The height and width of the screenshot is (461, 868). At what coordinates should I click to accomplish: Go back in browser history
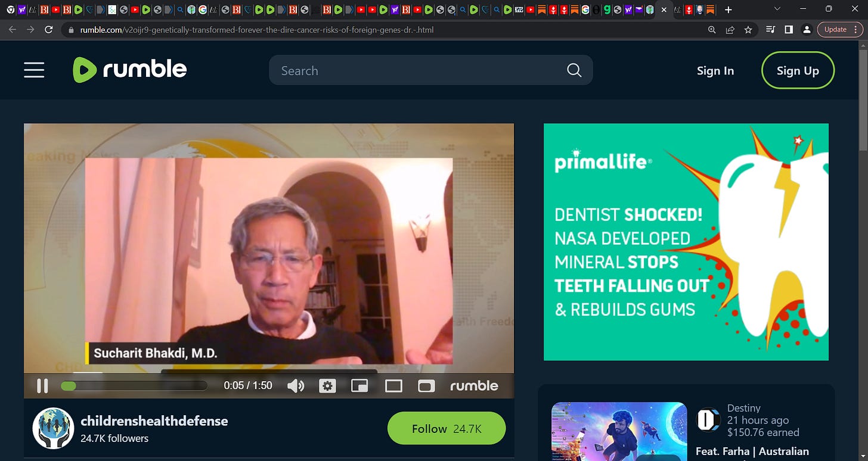[13, 29]
